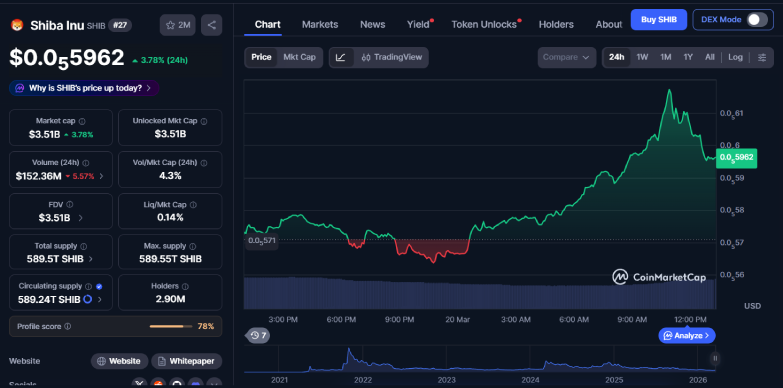Image resolution: width=783 pixels, height=388 pixels.
Task: Open the Token Unlocks tab
Action: point(484,24)
